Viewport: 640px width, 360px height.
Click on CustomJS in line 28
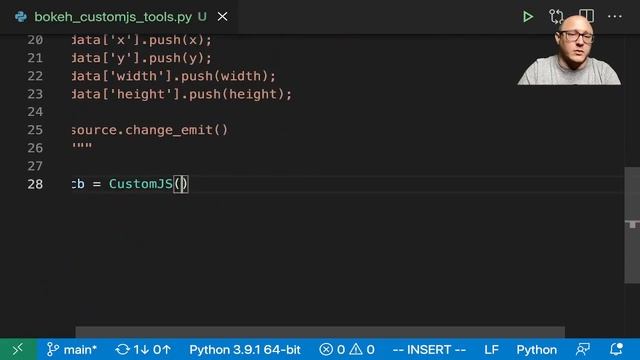point(141,184)
